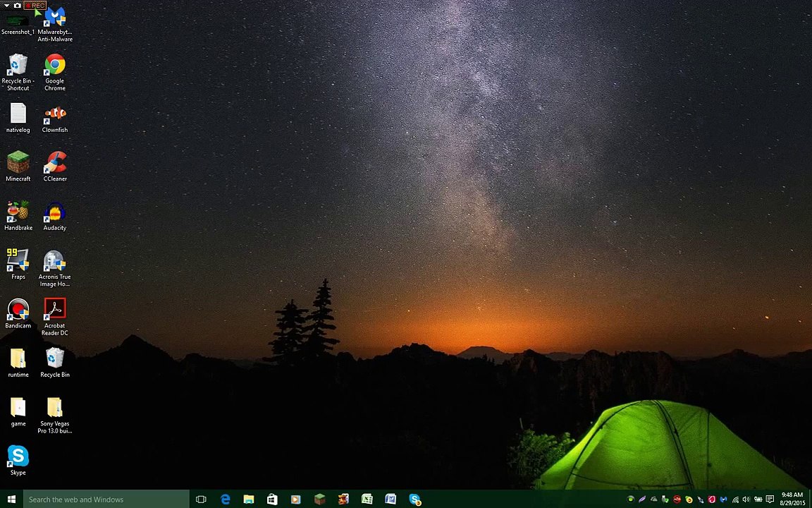Click the camera screenshot button in overlay
This screenshot has height=508, width=812.
[x=17, y=5]
